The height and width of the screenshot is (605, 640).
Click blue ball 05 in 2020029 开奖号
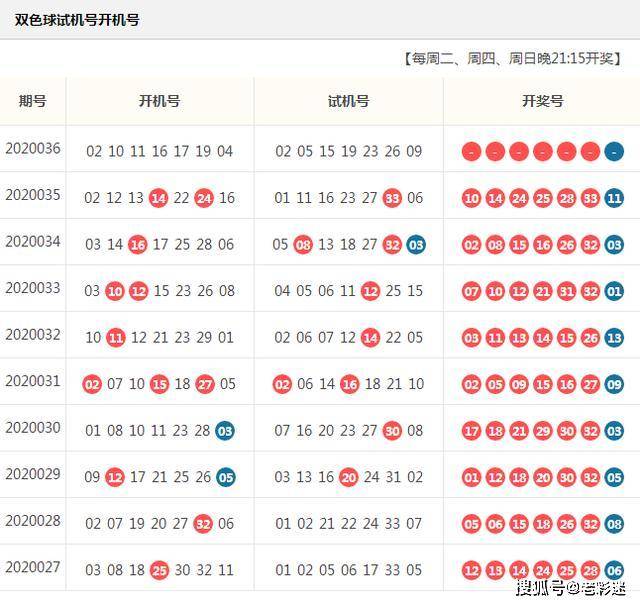click(614, 477)
